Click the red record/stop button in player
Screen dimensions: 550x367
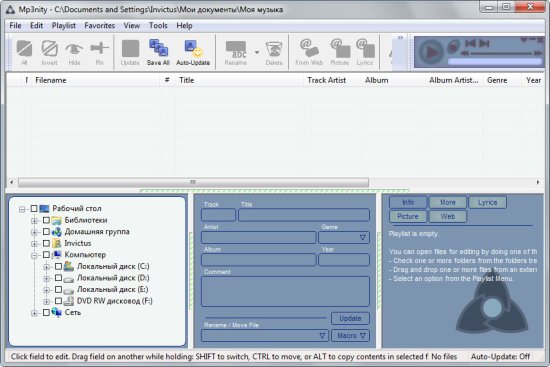[x=454, y=46]
